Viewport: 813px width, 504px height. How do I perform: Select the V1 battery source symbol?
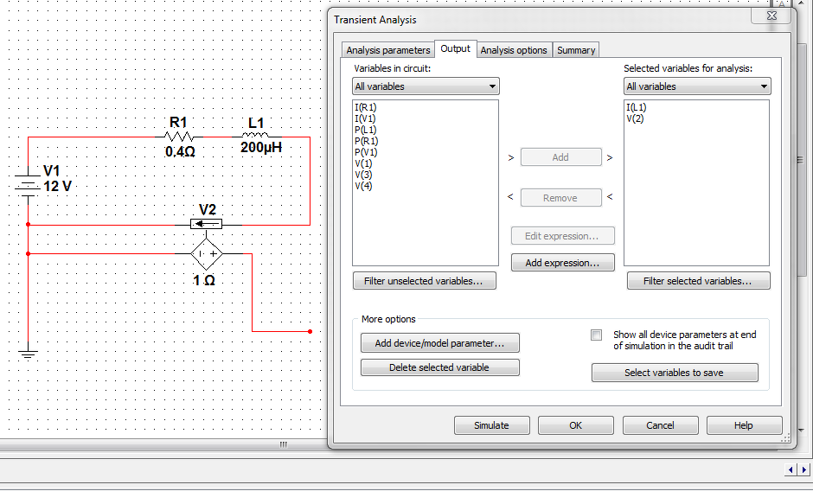pyautogui.click(x=28, y=185)
